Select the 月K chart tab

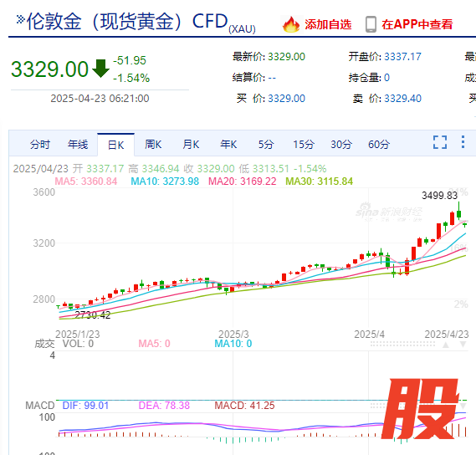tap(191, 145)
